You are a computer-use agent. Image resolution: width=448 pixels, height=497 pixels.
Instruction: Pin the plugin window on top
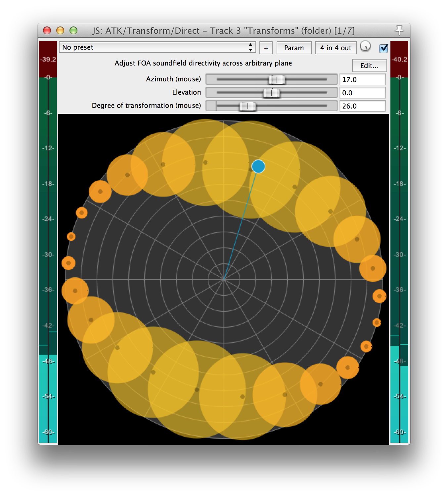pyautogui.click(x=399, y=30)
